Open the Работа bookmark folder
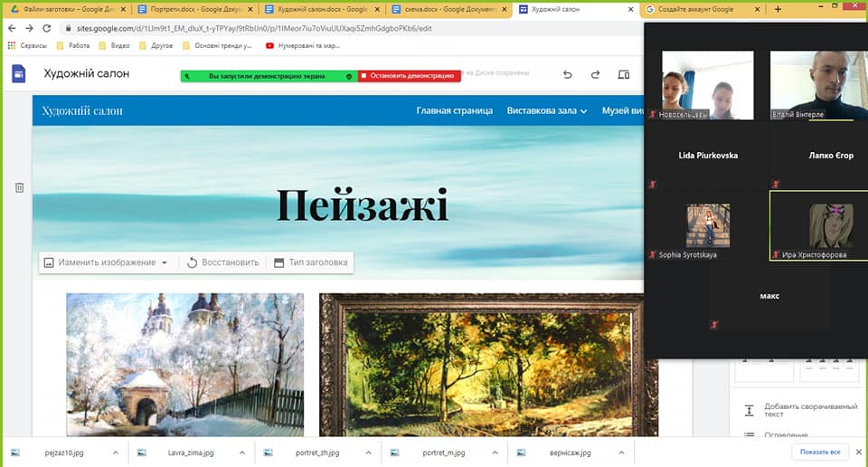This screenshot has height=467, width=868. 73,45
